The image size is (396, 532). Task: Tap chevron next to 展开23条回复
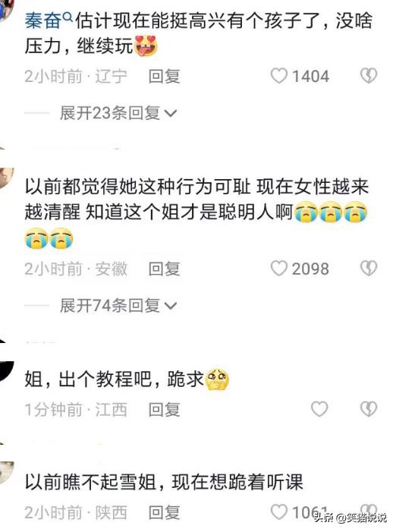170,113
